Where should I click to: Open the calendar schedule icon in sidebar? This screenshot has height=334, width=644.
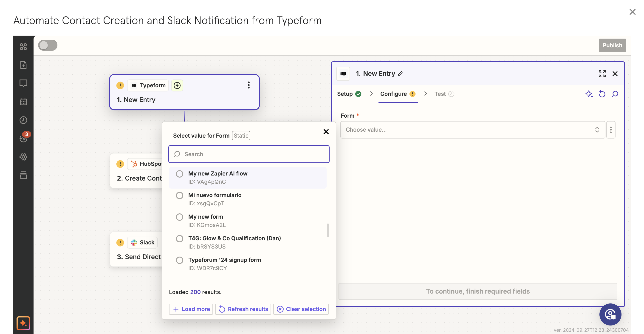coord(23,102)
